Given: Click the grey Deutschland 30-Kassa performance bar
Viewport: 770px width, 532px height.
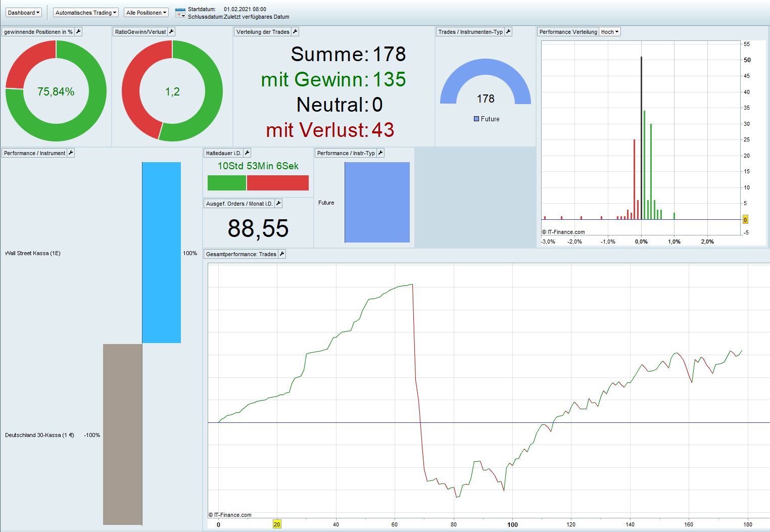Looking at the screenshot, I should pyautogui.click(x=123, y=434).
